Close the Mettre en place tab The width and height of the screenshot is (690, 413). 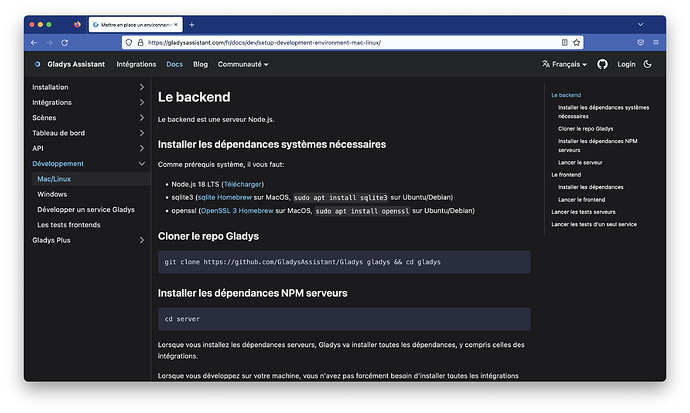click(x=176, y=25)
